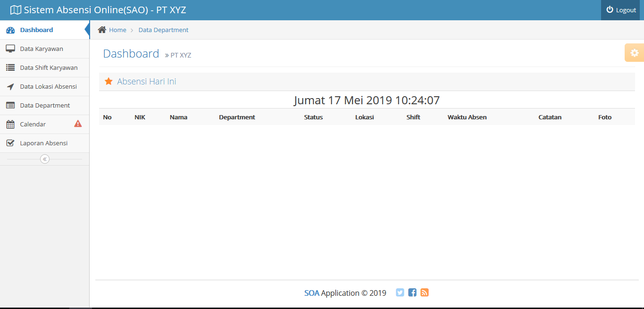Open the orange settings gear button
This screenshot has height=309, width=644.
tap(635, 52)
